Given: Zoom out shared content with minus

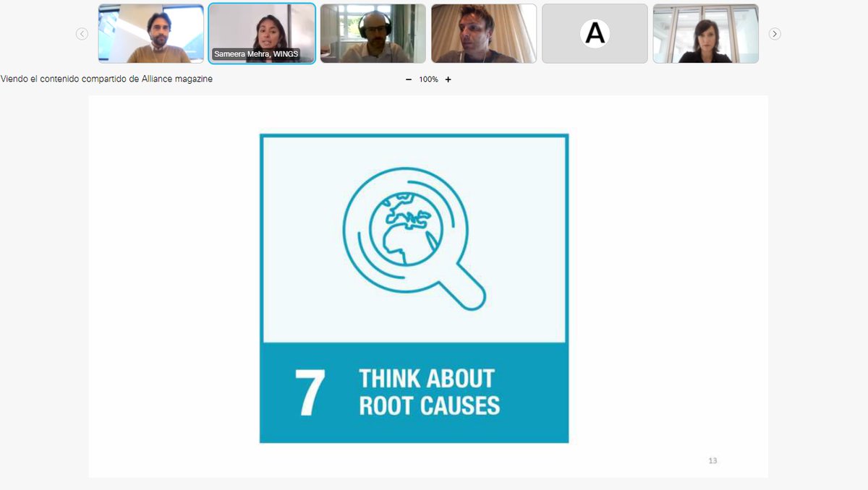Looking at the screenshot, I should [409, 79].
